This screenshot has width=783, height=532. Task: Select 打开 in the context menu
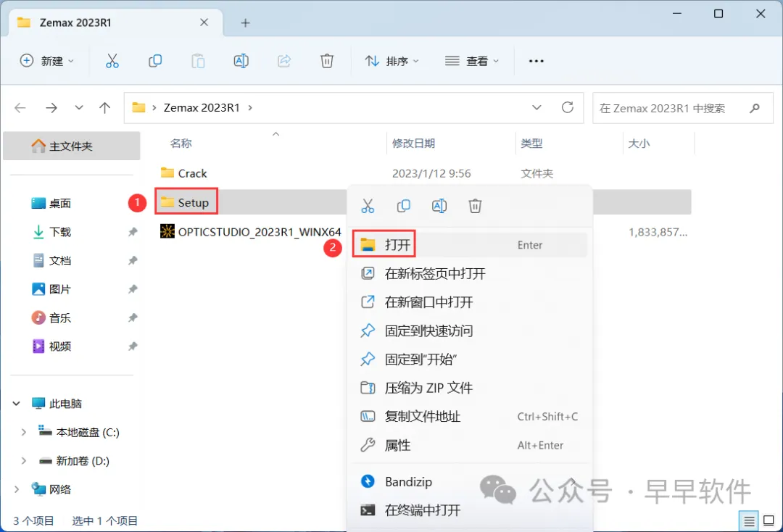click(469, 244)
